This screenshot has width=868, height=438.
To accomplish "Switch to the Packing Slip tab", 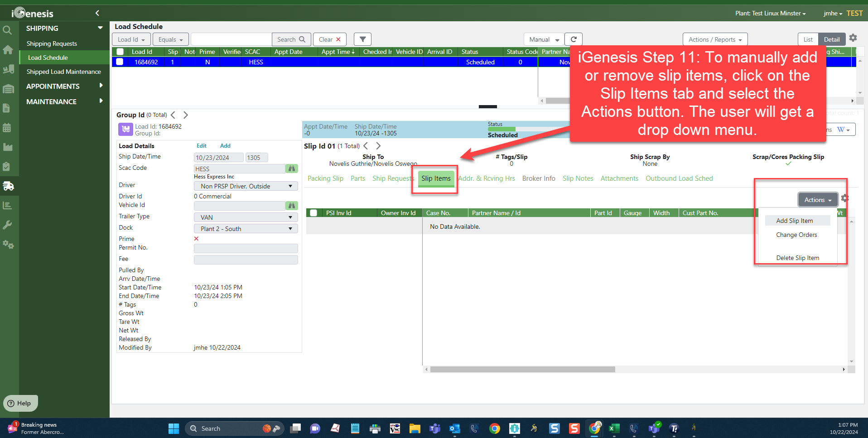I will click(325, 178).
